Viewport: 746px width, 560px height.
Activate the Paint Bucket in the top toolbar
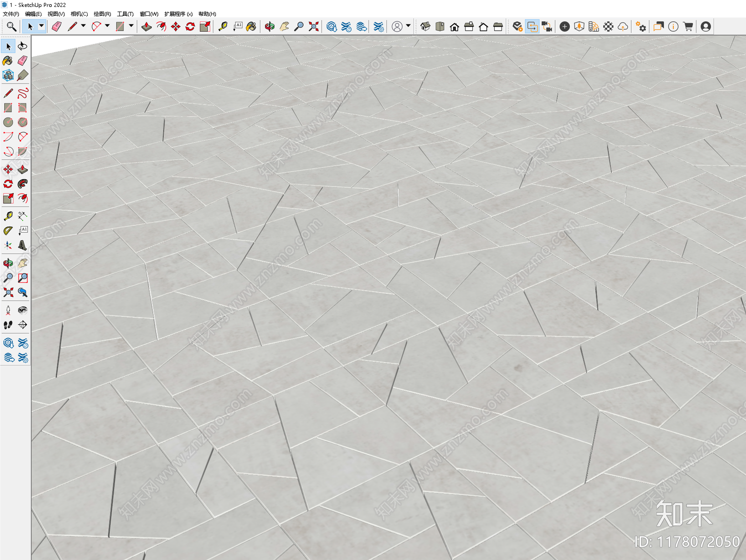pos(251,27)
